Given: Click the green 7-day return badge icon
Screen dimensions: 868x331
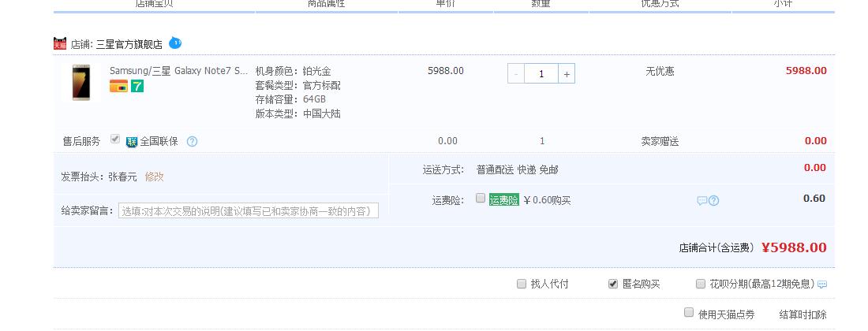Looking at the screenshot, I should tap(137, 86).
